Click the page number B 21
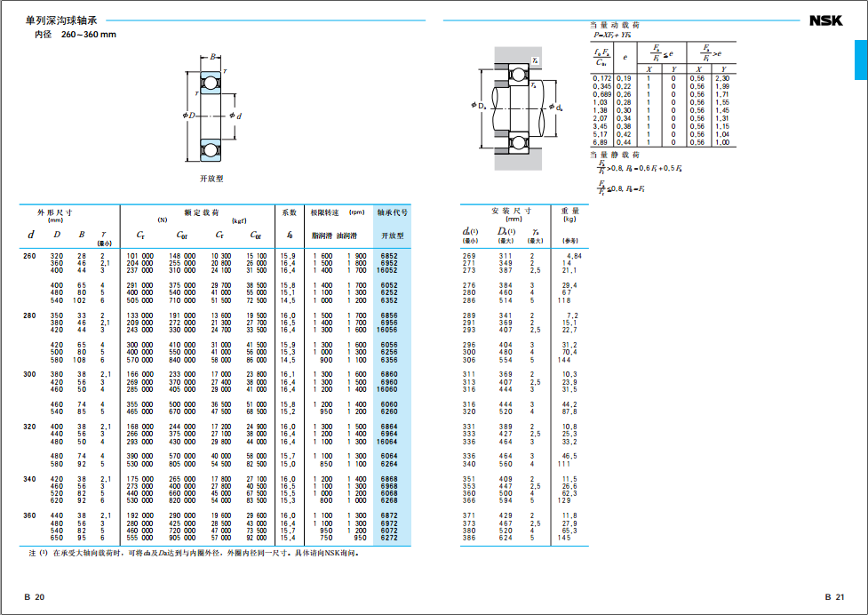 tap(833, 597)
